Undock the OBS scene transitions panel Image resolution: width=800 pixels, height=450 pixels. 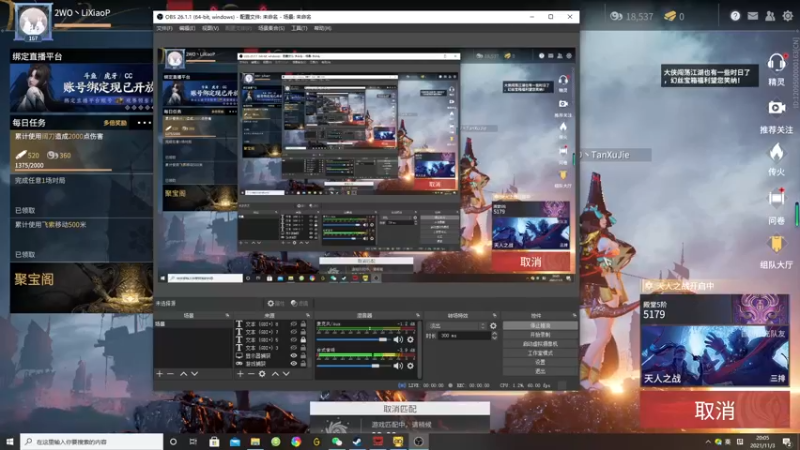[494, 315]
